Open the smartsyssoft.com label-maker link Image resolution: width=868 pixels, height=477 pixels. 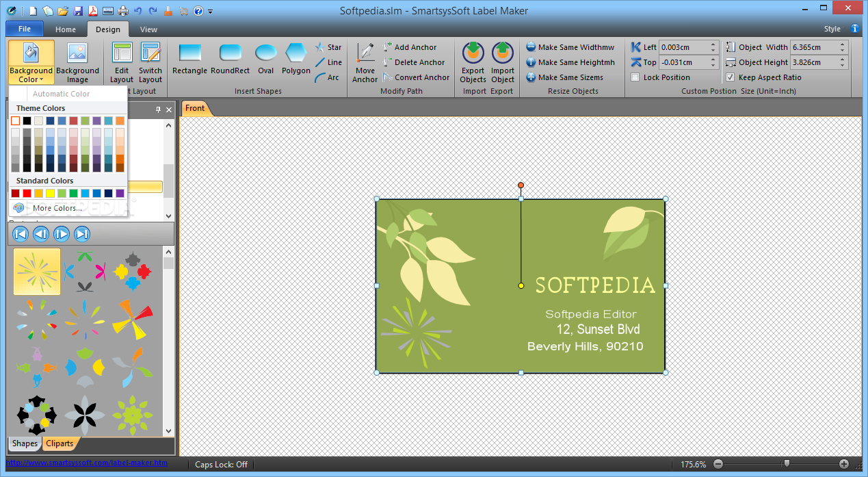coord(87,463)
